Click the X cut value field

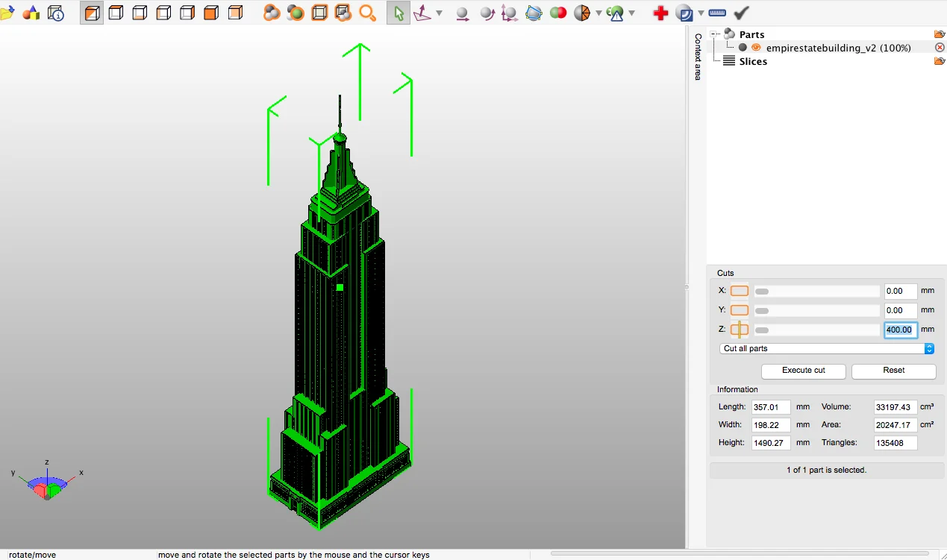(x=901, y=291)
